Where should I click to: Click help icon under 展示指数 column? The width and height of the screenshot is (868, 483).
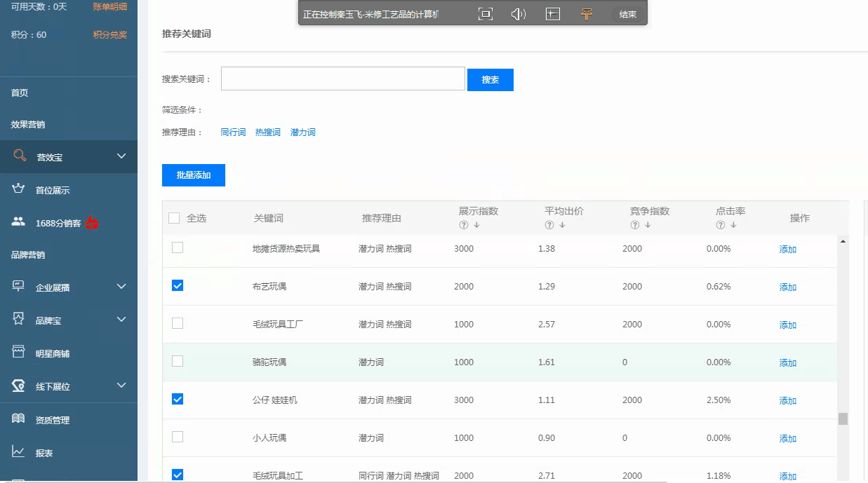click(x=464, y=225)
